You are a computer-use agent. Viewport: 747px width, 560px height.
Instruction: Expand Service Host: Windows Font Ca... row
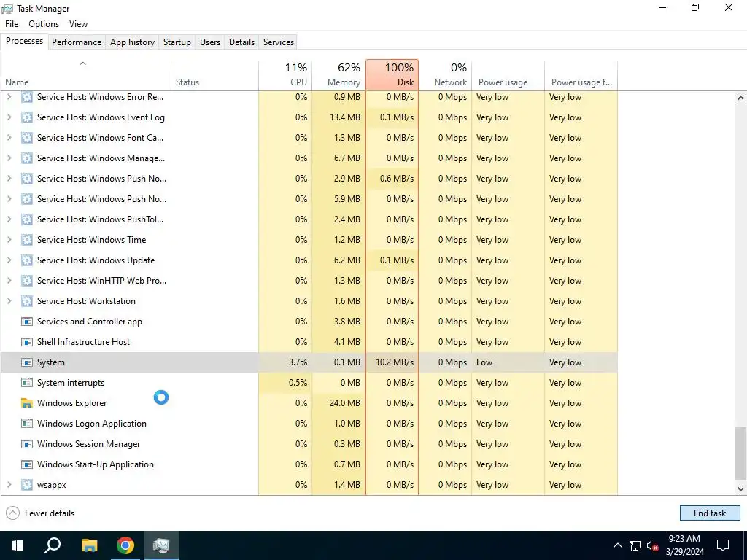pos(9,138)
